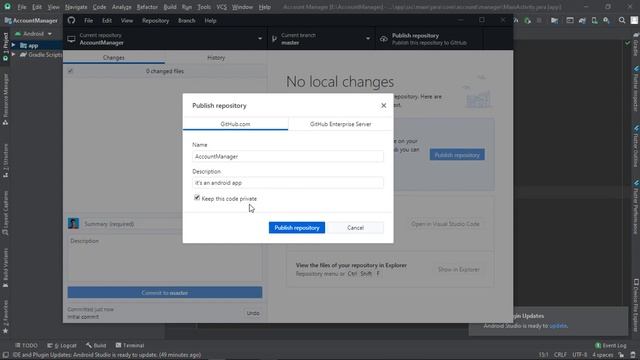Click Open in Visual Studio Code
Viewport: 640px width, 360px height.
(445, 224)
